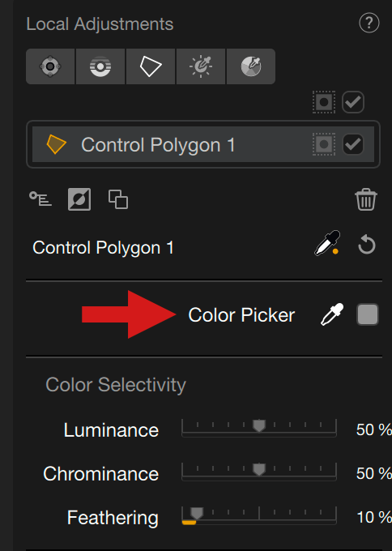
Task: Click the eyedropper with orange dot
Action: [327, 243]
